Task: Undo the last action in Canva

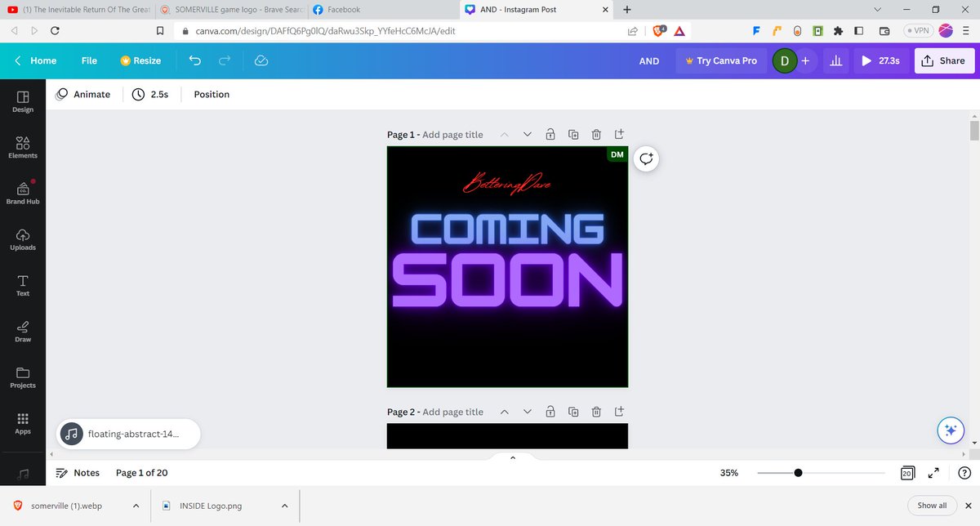Action: pyautogui.click(x=194, y=60)
